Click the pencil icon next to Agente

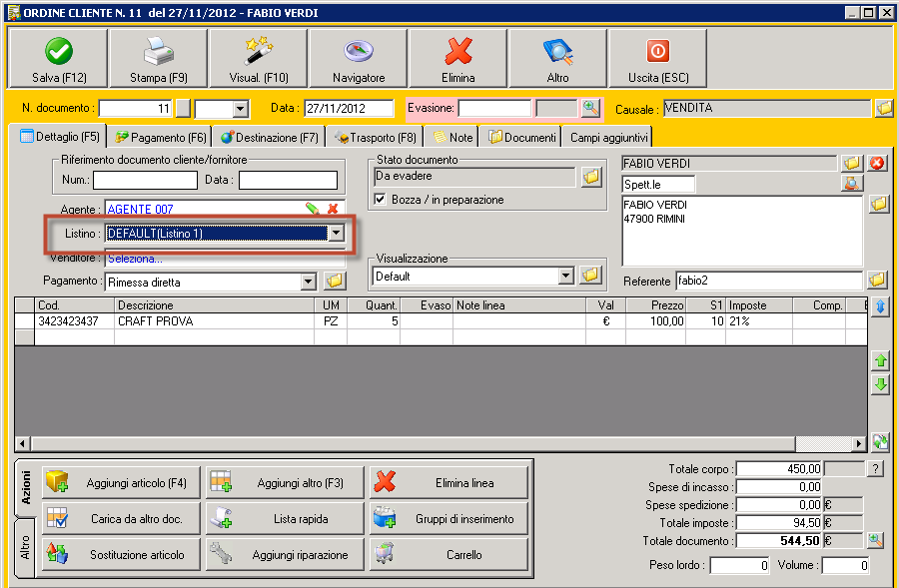pyautogui.click(x=312, y=209)
